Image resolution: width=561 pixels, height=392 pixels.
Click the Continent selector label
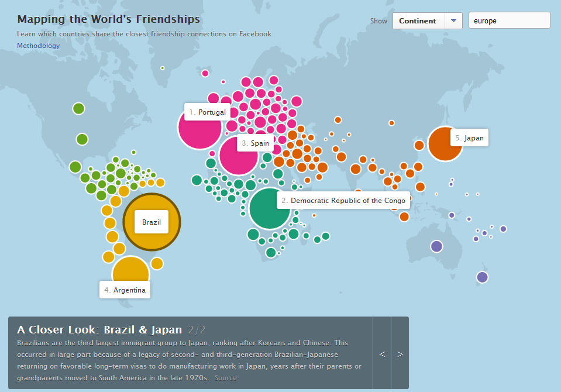[x=419, y=20]
